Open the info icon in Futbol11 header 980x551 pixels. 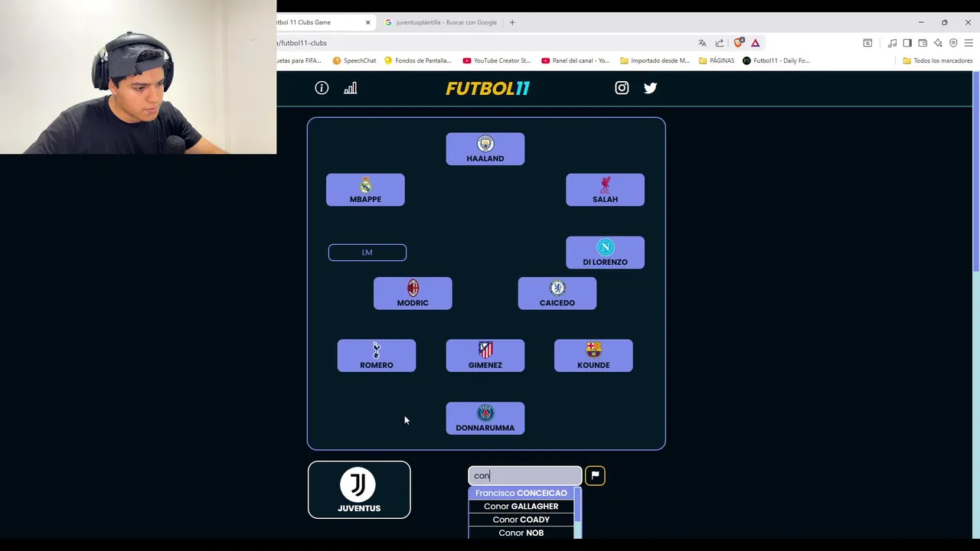322,88
